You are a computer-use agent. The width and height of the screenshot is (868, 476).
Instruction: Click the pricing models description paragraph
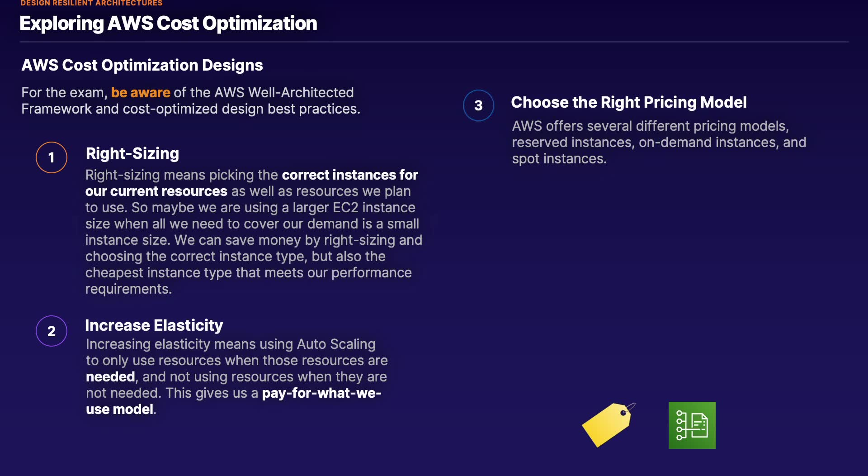coord(659,142)
